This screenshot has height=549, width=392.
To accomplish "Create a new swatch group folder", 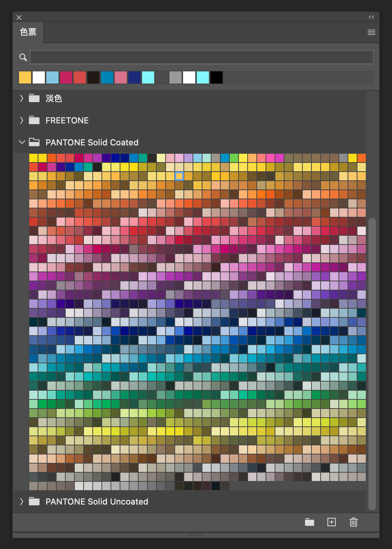I will click(310, 522).
